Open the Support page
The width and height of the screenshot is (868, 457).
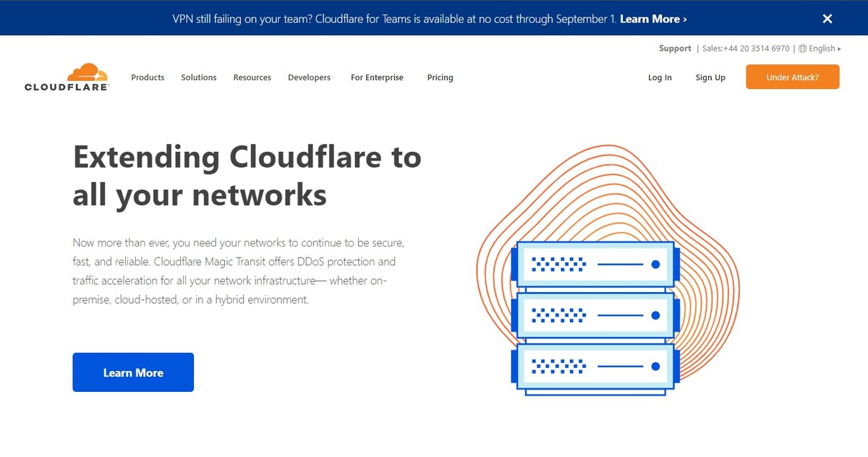(675, 48)
